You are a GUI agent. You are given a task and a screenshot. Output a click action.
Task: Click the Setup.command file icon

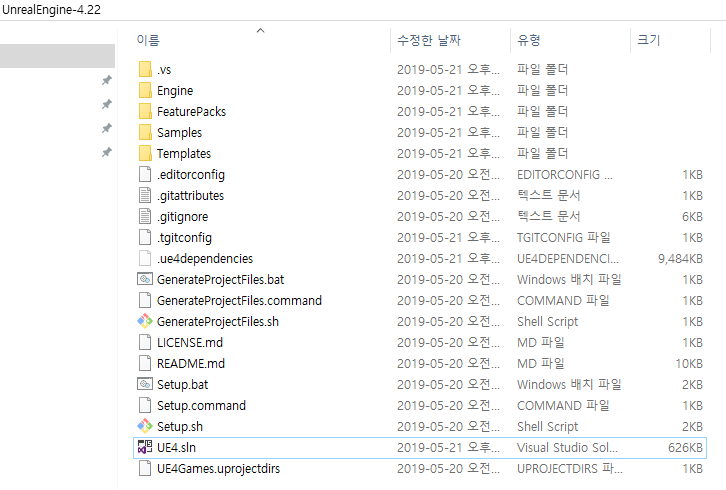[x=145, y=405]
